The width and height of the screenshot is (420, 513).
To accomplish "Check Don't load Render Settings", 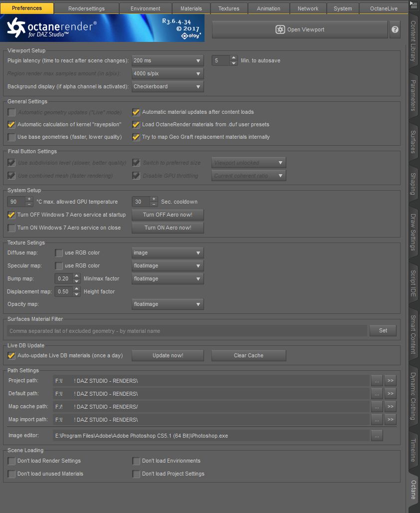I will (x=11, y=461).
